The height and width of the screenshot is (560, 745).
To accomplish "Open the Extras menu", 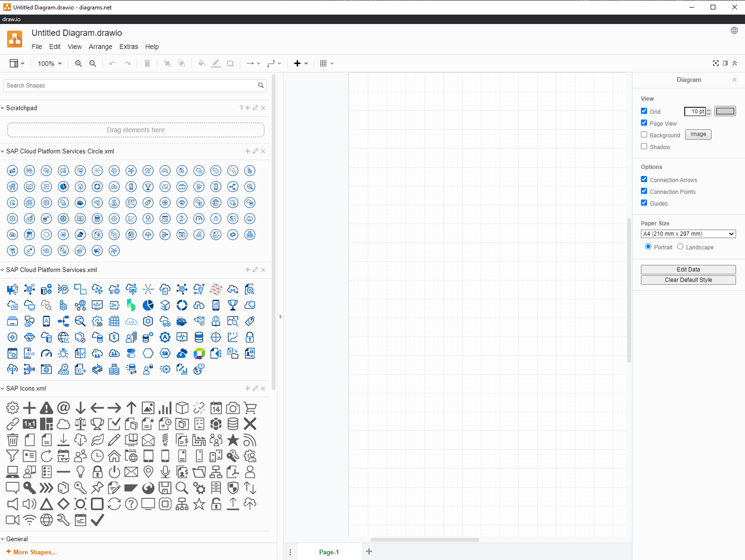I will (x=129, y=47).
